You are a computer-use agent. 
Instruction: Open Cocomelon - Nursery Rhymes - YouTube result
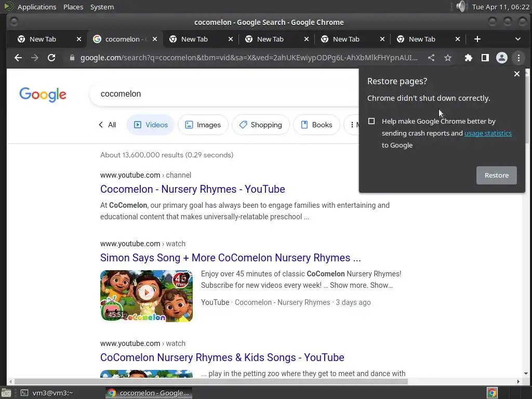coord(192,189)
